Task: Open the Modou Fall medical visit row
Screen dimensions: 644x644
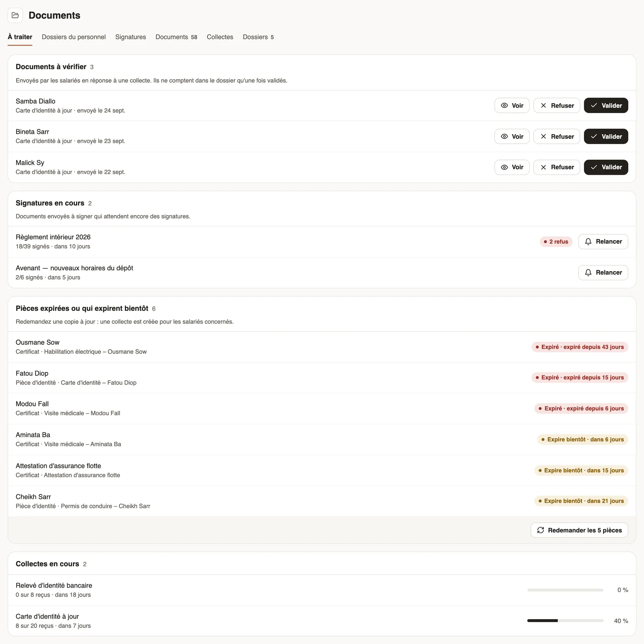Action: (x=322, y=408)
